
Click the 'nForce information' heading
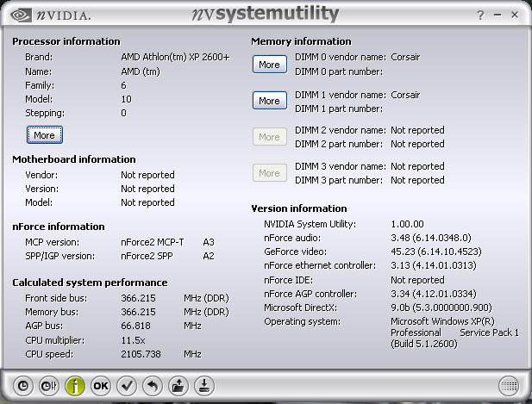tap(59, 227)
